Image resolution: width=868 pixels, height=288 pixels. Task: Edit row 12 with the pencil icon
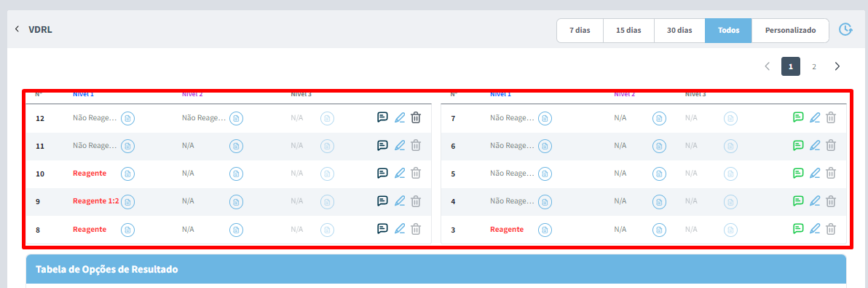point(400,117)
